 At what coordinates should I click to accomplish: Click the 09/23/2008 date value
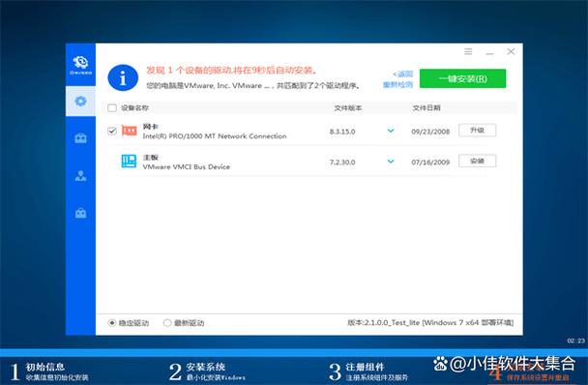430,132
